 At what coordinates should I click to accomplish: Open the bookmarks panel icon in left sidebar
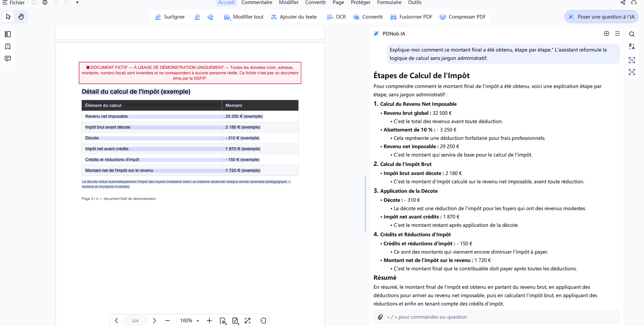[x=8, y=46]
